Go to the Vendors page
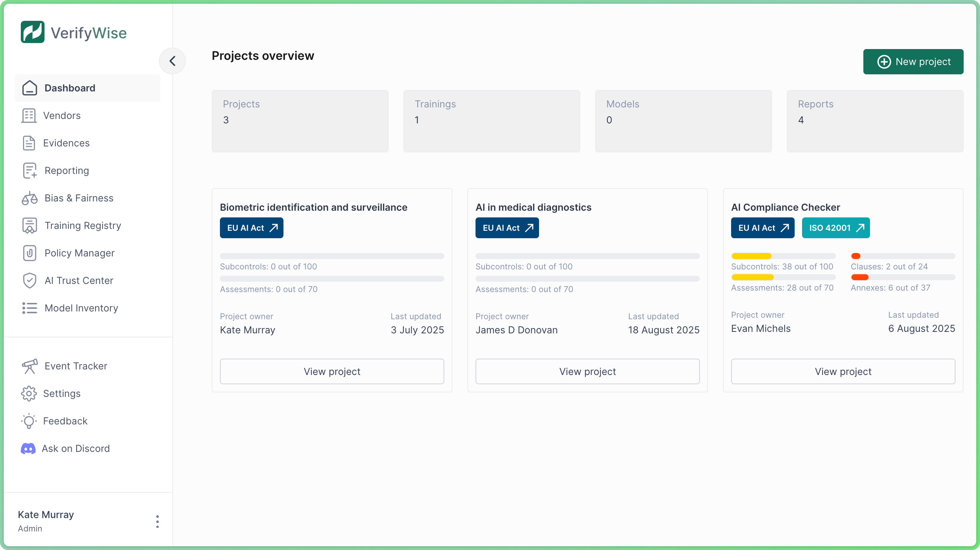This screenshot has height=550, width=980. (x=88, y=115)
